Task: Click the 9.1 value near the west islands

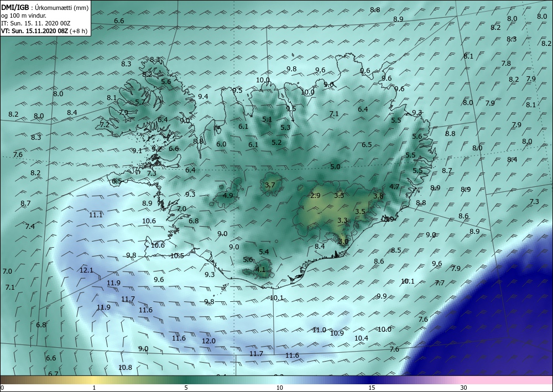Action: pyautogui.click(x=137, y=150)
